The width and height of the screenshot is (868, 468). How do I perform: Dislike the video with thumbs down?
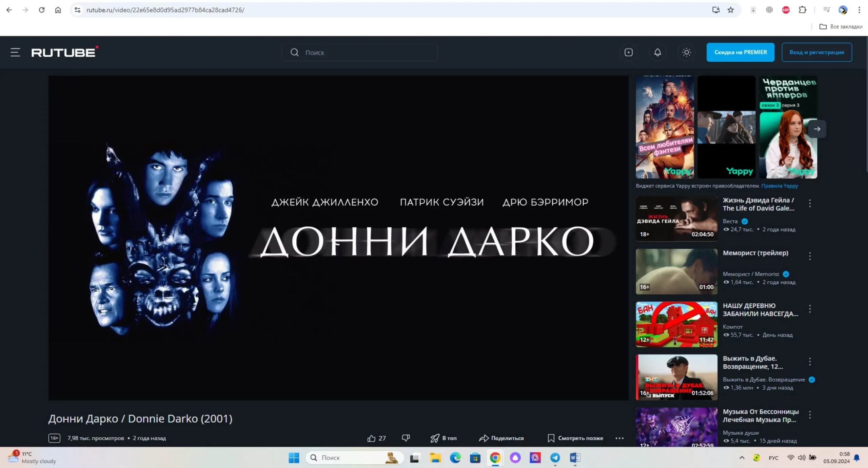(x=406, y=438)
